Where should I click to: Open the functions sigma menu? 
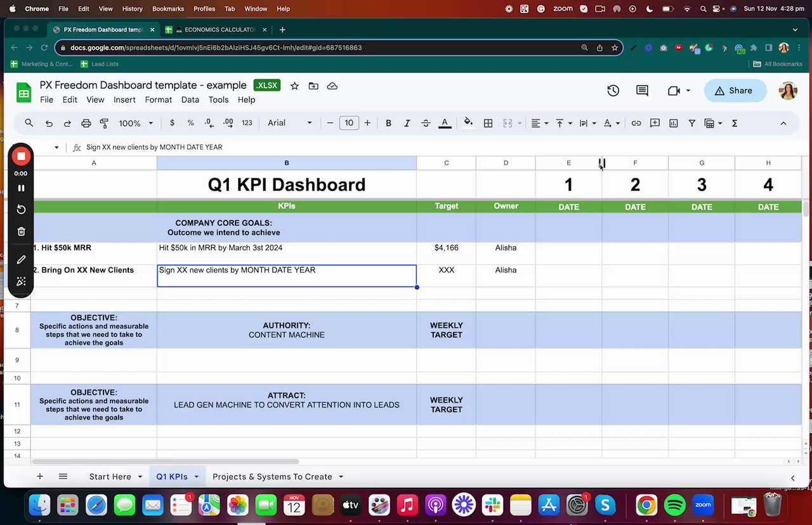click(735, 123)
